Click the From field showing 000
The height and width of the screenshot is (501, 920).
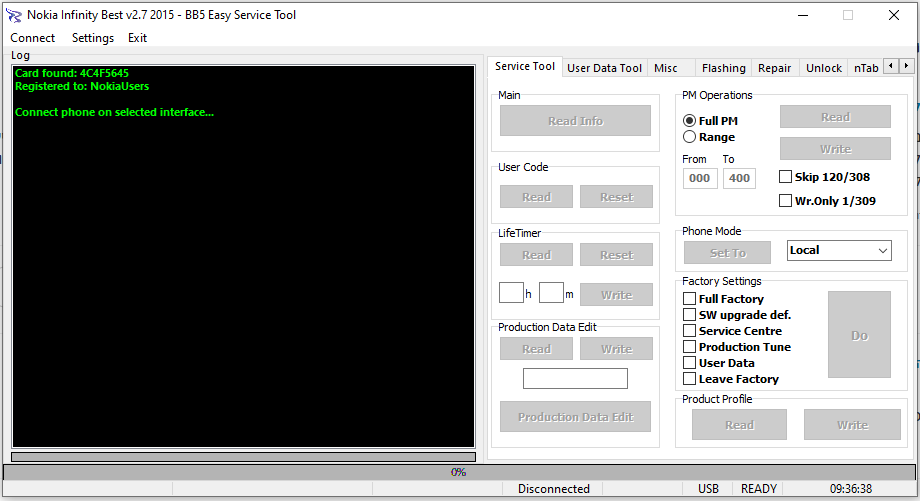pyautogui.click(x=699, y=178)
